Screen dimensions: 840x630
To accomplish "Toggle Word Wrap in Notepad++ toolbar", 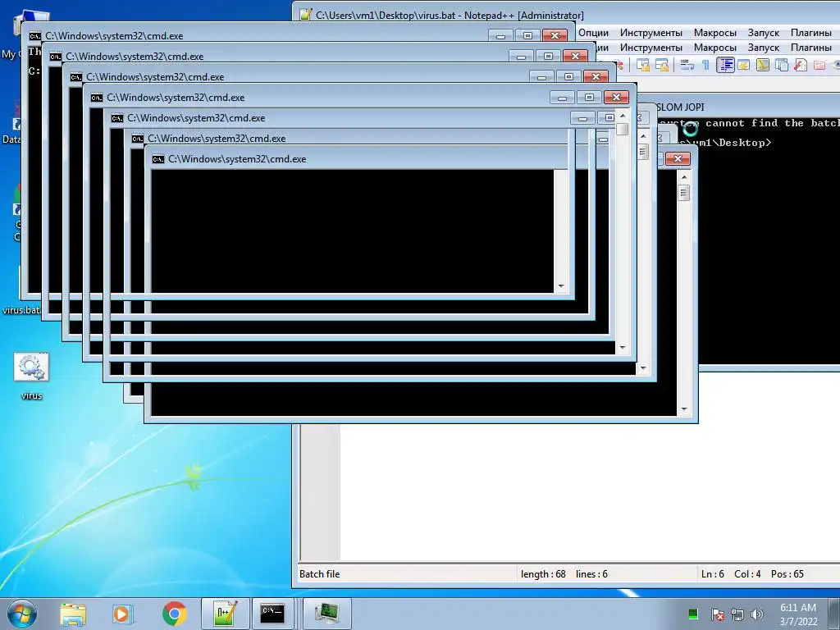I will click(687, 66).
